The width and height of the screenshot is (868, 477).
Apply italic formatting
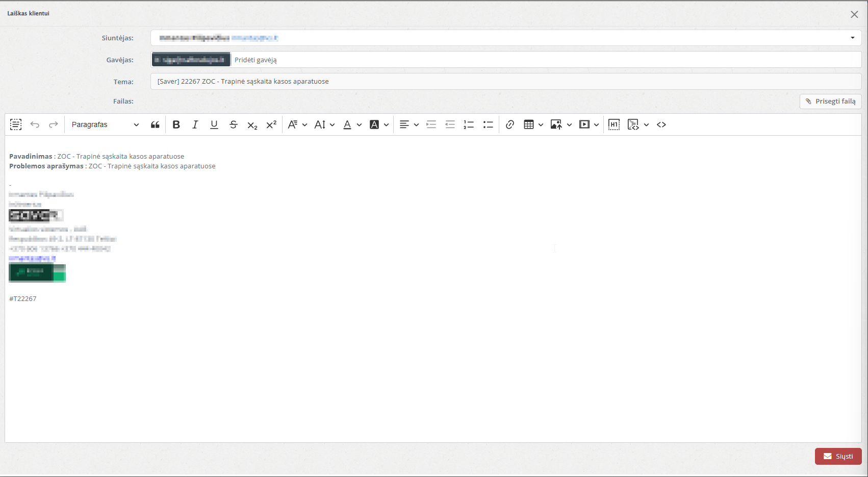[x=195, y=124]
